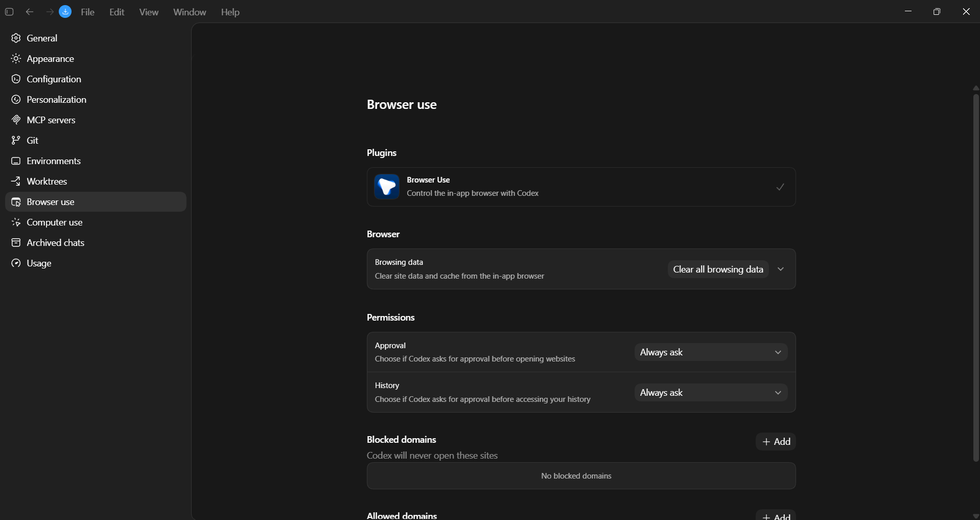This screenshot has height=520, width=980.
Task: Click the plus icon beside Blocked domains Add
Action: 766,442
